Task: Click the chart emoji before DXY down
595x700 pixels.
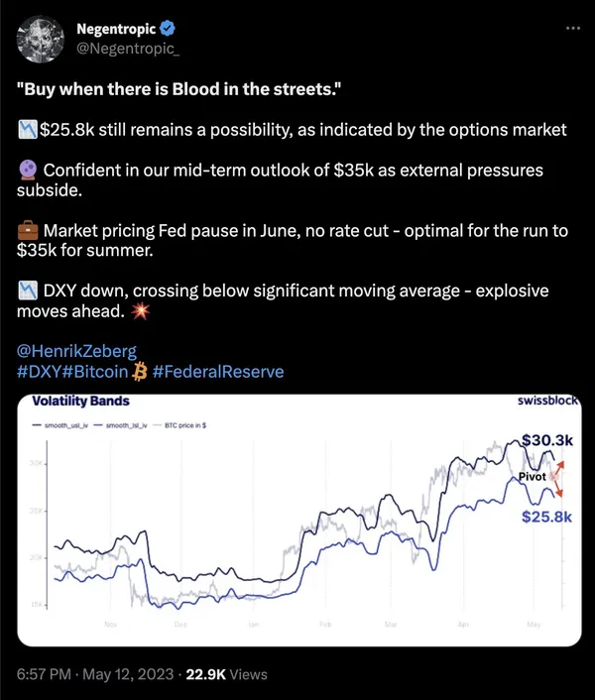Action: click(x=28, y=292)
